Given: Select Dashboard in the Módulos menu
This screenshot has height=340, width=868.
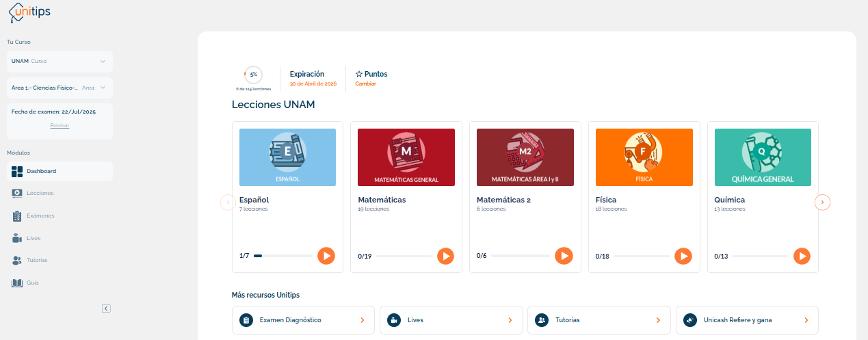Looking at the screenshot, I should coord(60,171).
